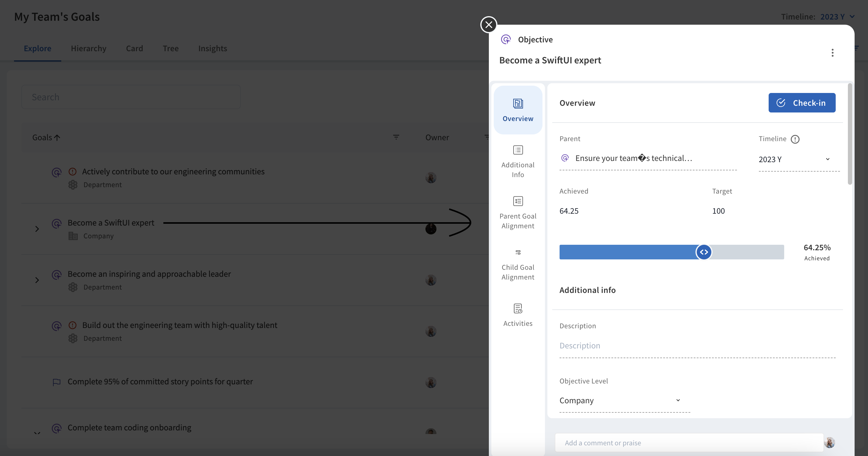Switch to the Insights tab
This screenshot has width=868, height=456.
[213, 48]
